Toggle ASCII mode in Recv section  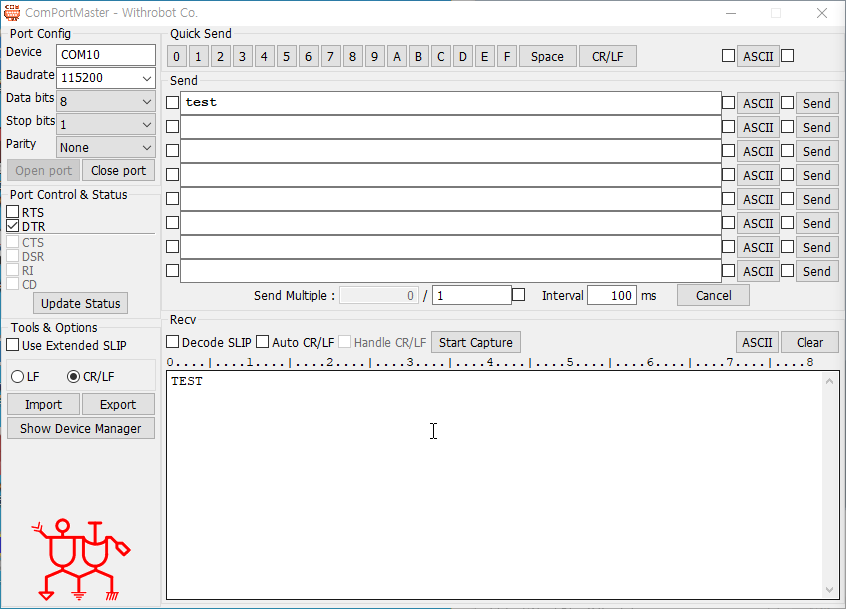758,343
